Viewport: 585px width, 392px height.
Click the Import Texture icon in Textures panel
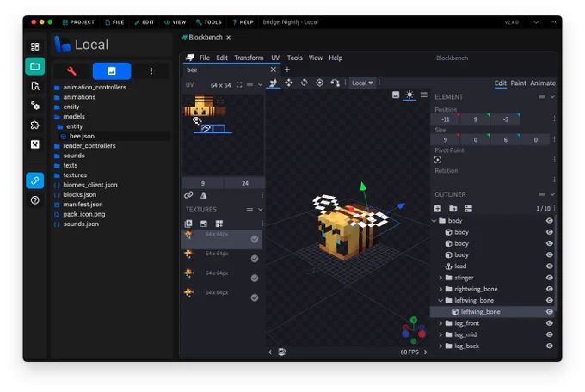coord(188,224)
